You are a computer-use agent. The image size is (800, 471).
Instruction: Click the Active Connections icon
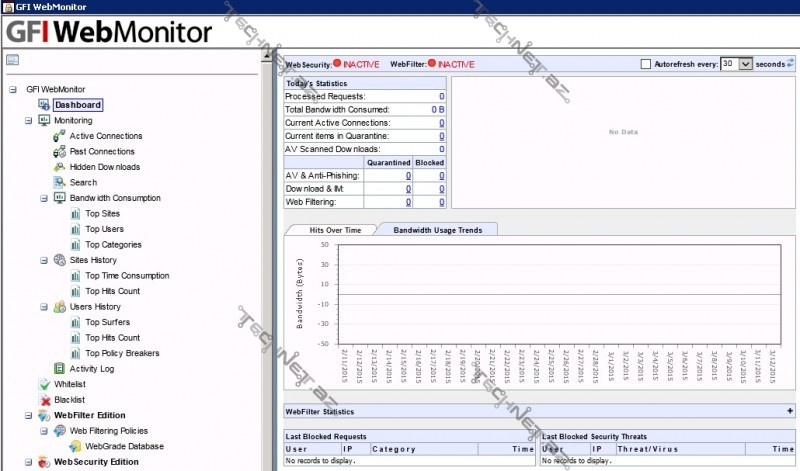(x=60, y=136)
